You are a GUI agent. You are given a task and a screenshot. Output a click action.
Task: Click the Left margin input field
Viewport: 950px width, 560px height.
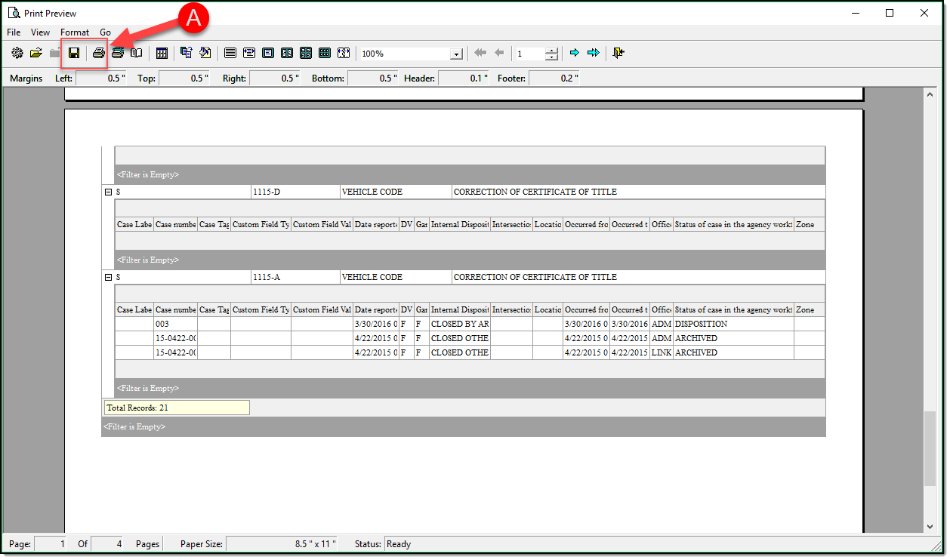pyautogui.click(x=101, y=78)
